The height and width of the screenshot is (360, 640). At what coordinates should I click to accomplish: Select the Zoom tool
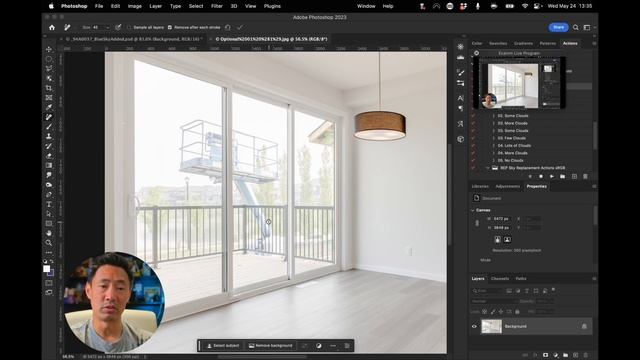point(49,243)
